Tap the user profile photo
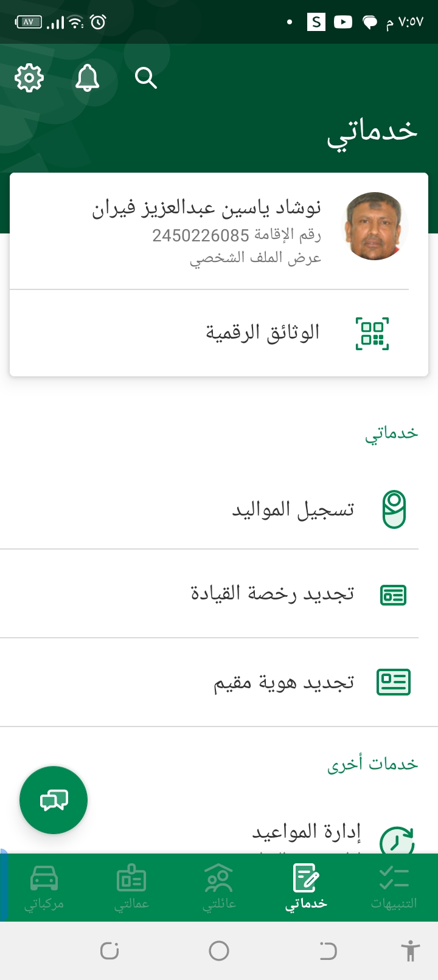Screen dimensions: 438x980 (x=374, y=226)
